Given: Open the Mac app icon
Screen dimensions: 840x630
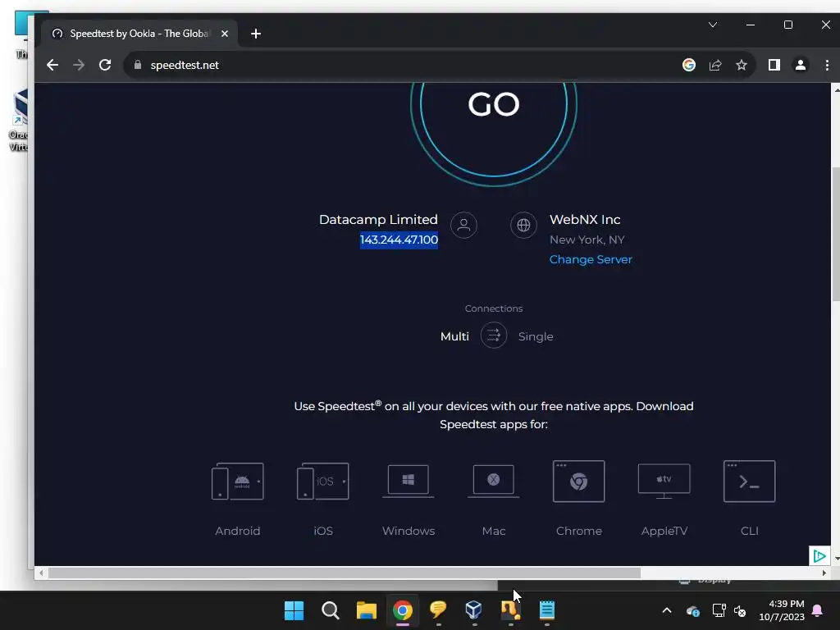Looking at the screenshot, I should (493, 481).
